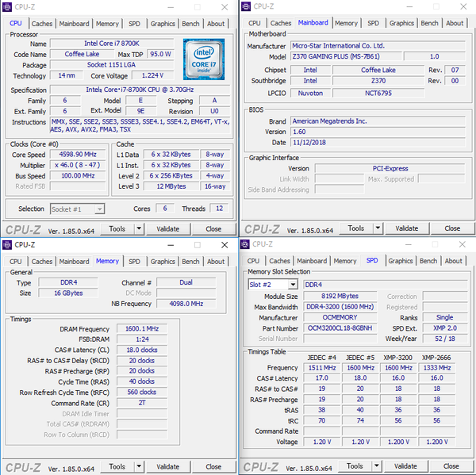Screen dimensions: 476x475
Task: Click the CPU-Z app icon in the Memory window title bar
Action: click(x=7, y=244)
